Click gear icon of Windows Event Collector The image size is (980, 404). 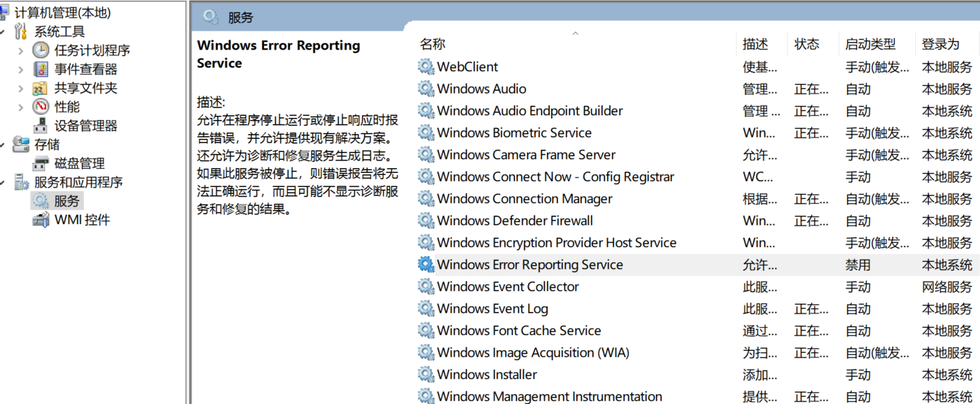(x=426, y=287)
